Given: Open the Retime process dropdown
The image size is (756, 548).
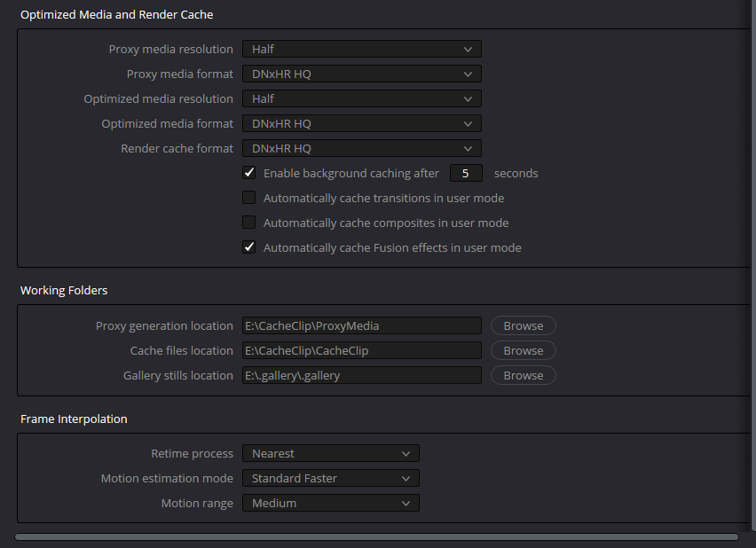Looking at the screenshot, I should tap(330, 453).
